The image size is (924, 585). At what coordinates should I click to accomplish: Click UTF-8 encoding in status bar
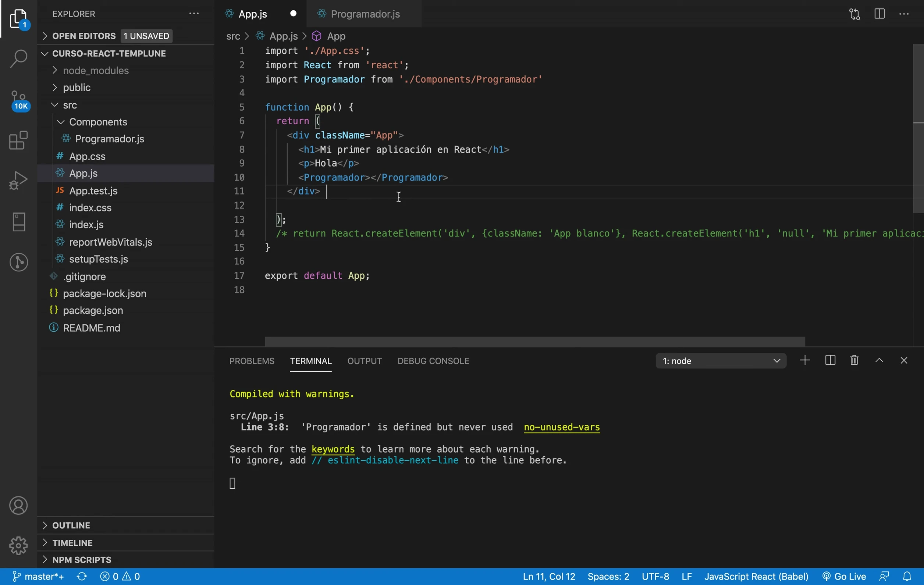(x=655, y=577)
